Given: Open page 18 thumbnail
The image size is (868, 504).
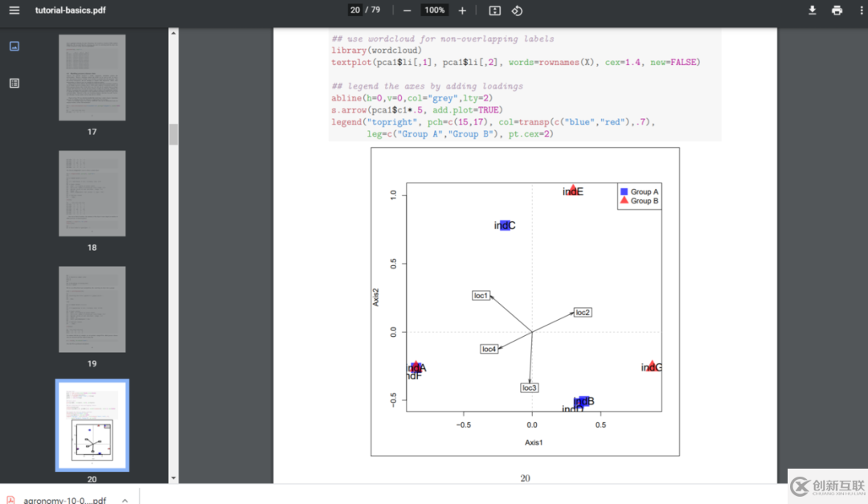Looking at the screenshot, I should [92, 193].
